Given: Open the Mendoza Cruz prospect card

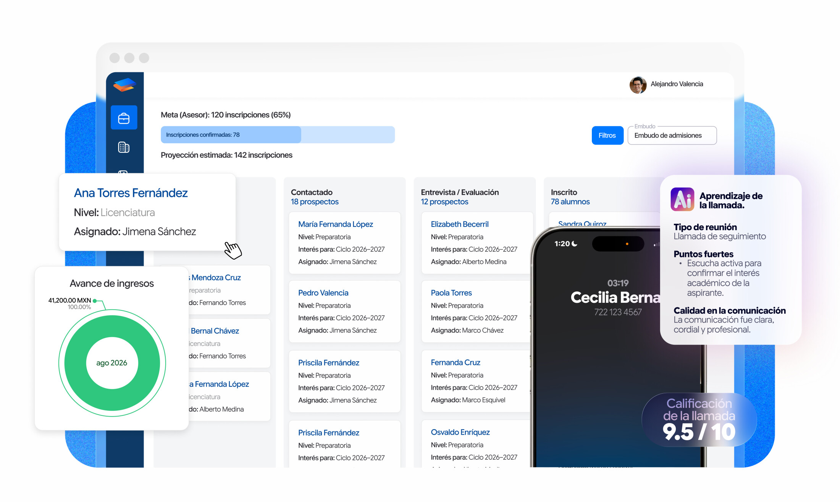Looking at the screenshot, I should click(229, 290).
